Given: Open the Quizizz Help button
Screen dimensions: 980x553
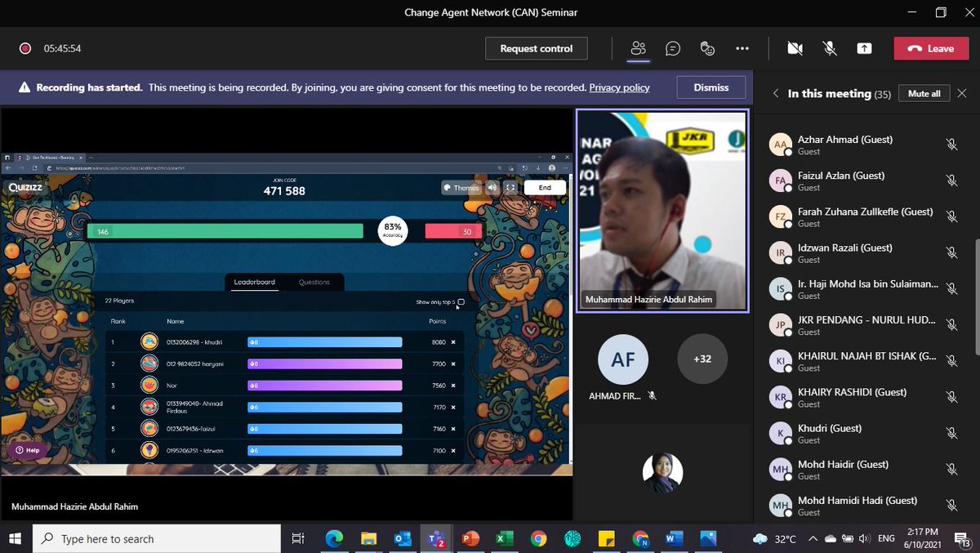Looking at the screenshot, I should pos(27,450).
